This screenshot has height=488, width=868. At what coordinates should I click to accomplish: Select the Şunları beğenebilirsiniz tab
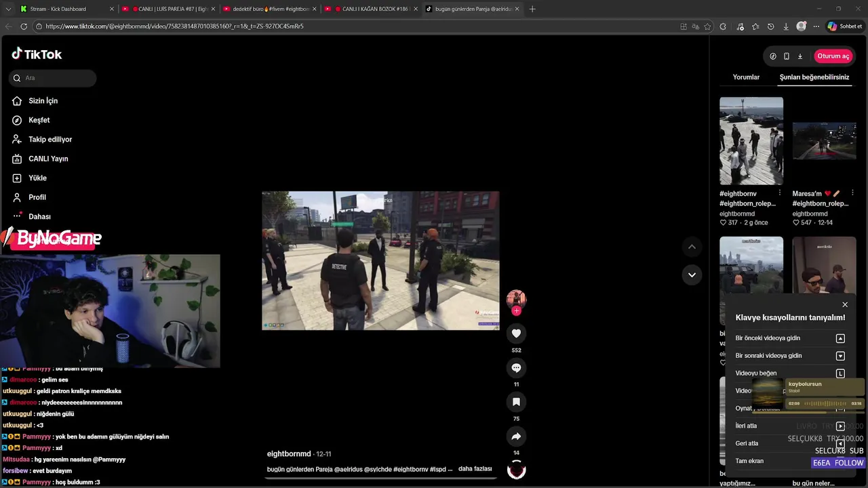coord(814,77)
